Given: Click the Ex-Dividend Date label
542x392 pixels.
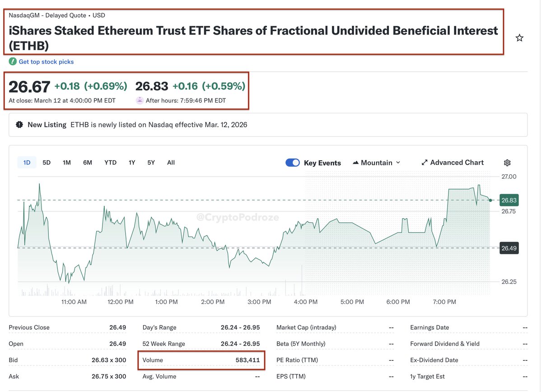Looking at the screenshot, I should (434, 360).
